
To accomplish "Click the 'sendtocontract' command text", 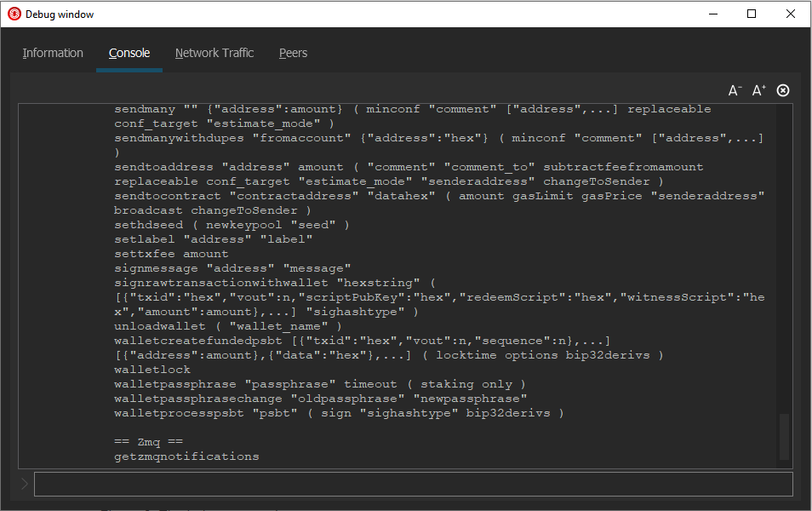I will (x=168, y=196).
